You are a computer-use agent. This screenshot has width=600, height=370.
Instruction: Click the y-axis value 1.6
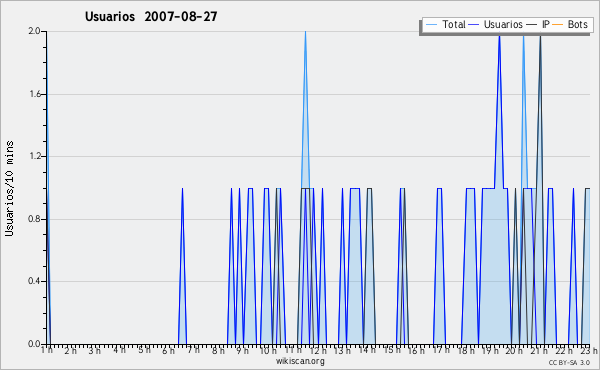point(34,94)
